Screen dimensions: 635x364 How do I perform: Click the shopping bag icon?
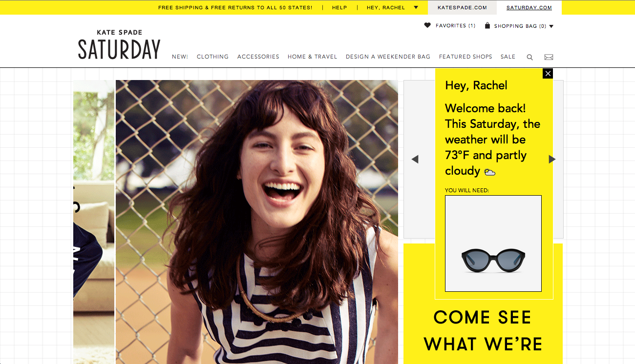pyautogui.click(x=487, y=26)
